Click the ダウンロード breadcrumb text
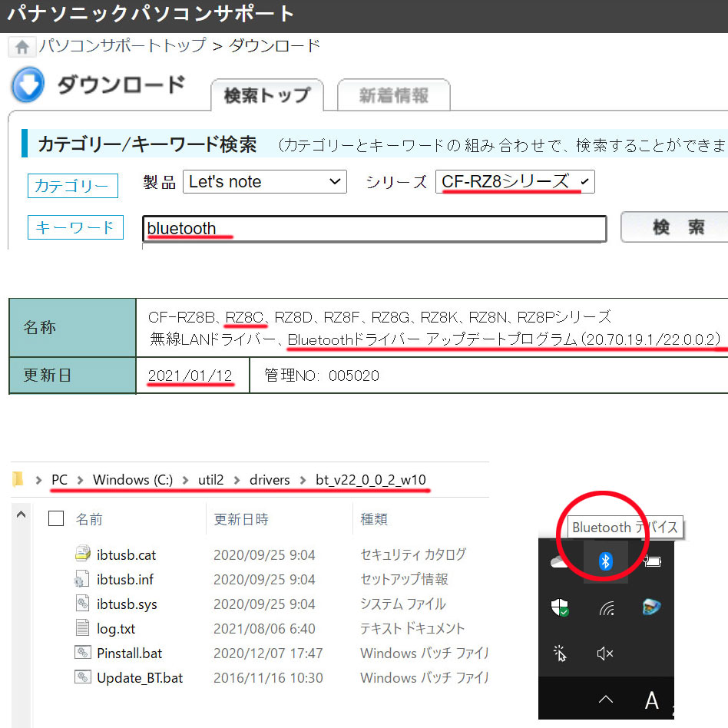 (x=274, y=46)
